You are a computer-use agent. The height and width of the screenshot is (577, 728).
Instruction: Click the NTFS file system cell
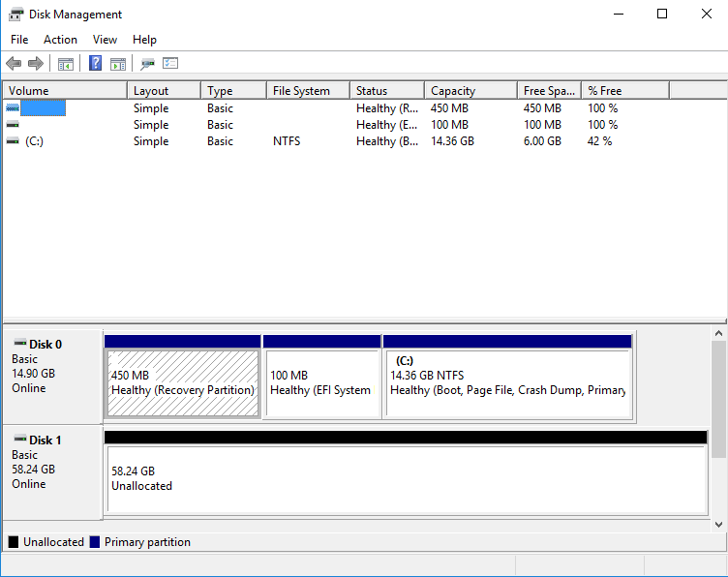click(x=287, y=141)
